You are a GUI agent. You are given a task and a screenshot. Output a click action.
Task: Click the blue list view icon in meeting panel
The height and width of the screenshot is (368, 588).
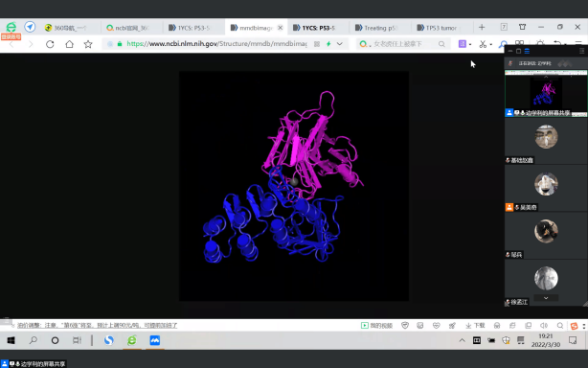(527, 51)
